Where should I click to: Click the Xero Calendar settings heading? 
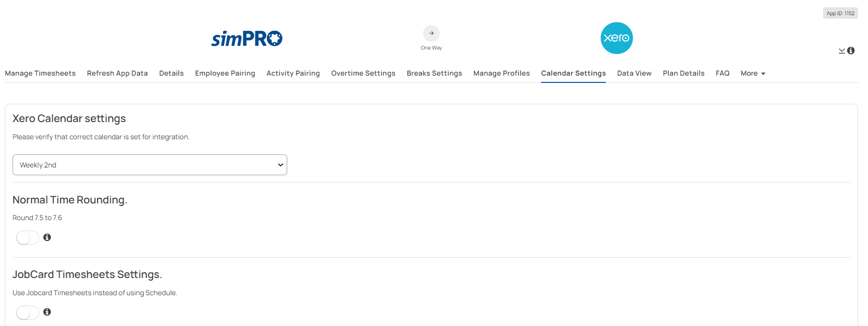pyautogui.click(x=69, y=118)
